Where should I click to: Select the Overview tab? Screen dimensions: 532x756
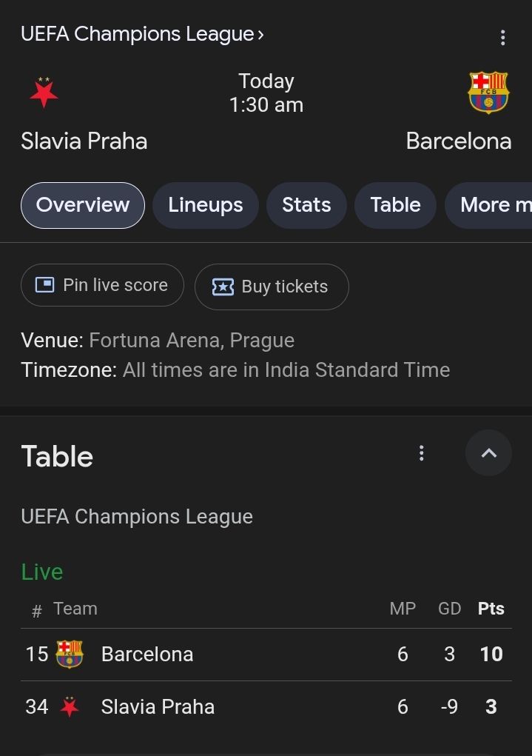82,205
